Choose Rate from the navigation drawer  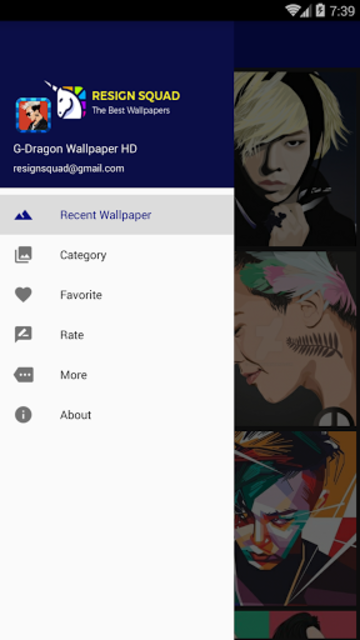pos(117,335)
